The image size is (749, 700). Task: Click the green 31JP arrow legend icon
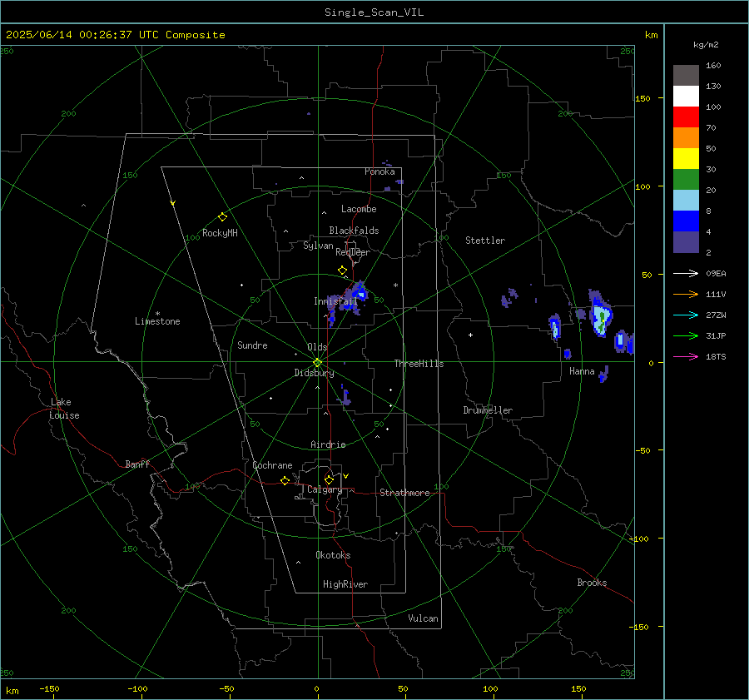686,336
